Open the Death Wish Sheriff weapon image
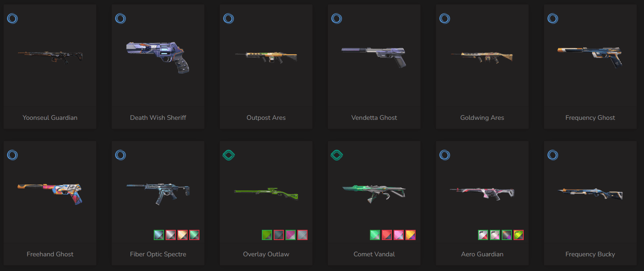644x271 pixels. pos(158,57)
